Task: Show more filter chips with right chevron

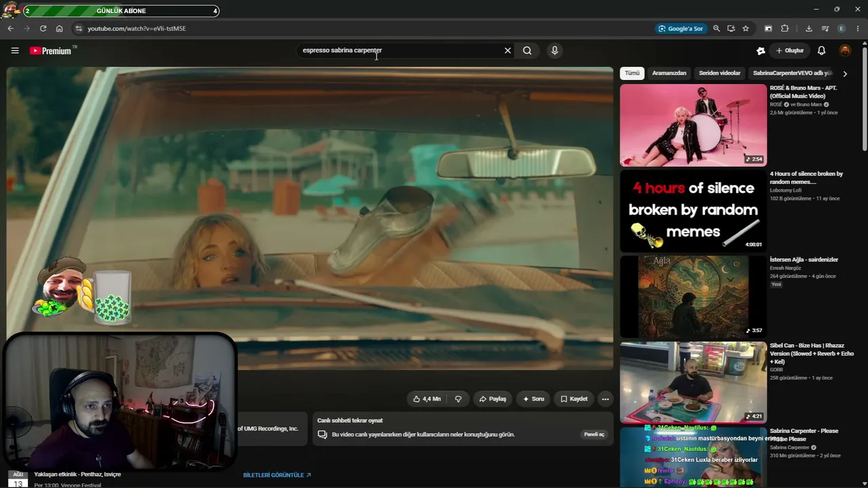Action: (x=845, y=73)
